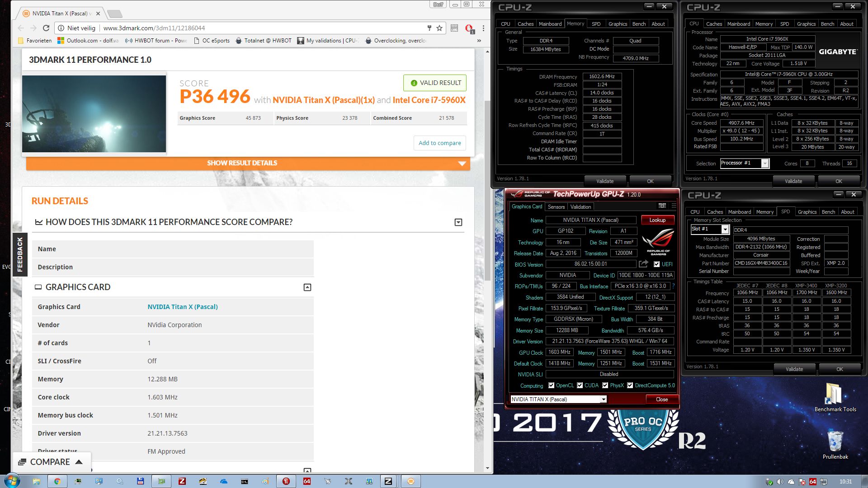Switch to Chrome in the taskbar

(x=57, y=481)
